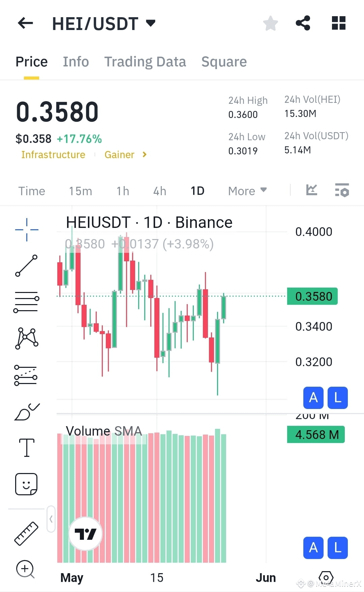Open the chart settings list icon
This screenshot has width=364, height=592.
tap(342, 190)
